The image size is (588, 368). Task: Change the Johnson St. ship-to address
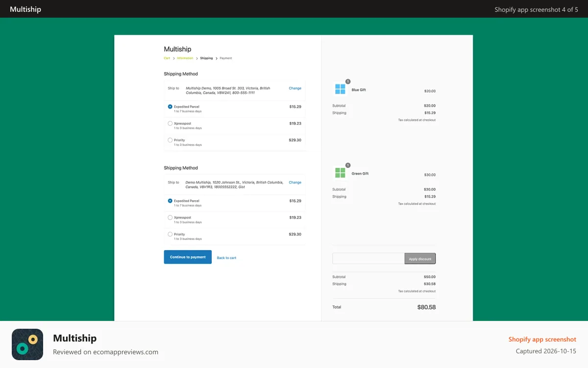[295, 183]
